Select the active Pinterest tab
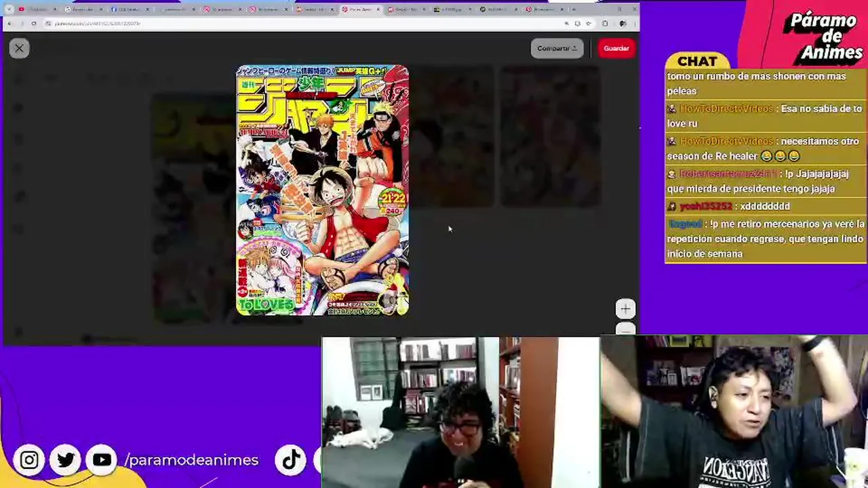868x488 pixels. pyautogui.click(x=362, y=9)
